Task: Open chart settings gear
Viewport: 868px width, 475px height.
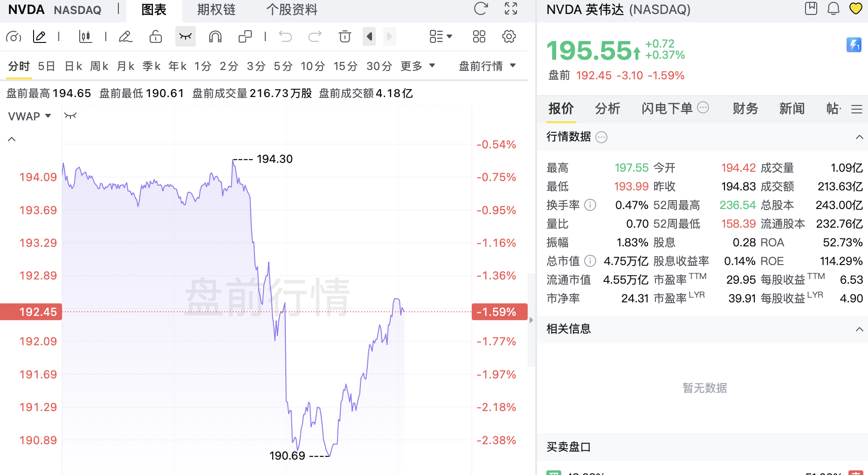Action: pos(509,36)
